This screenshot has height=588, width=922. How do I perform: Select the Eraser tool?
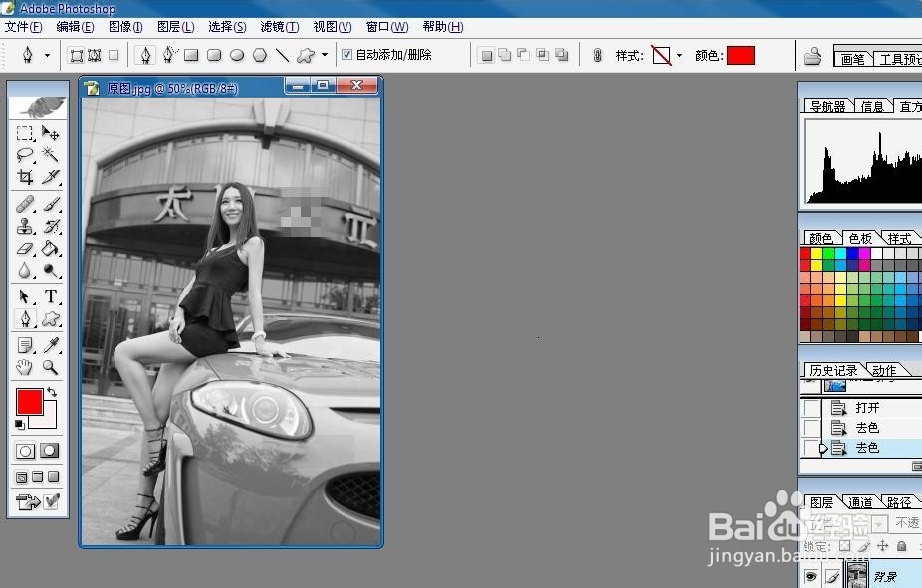(25, 249)
